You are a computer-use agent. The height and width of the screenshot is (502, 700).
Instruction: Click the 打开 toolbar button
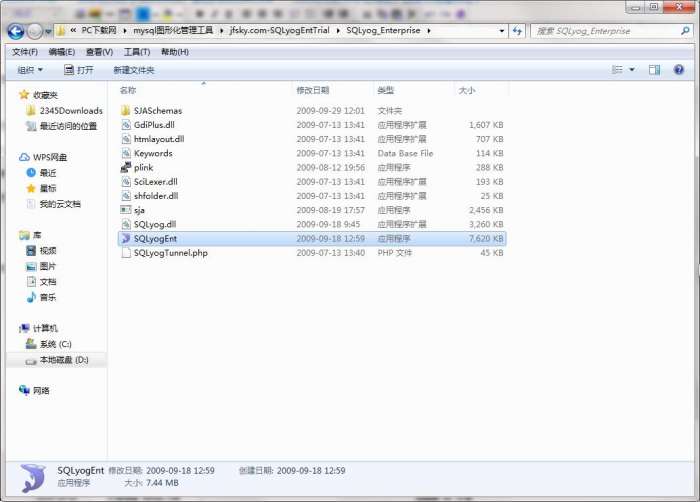click(x=79, y=70)
